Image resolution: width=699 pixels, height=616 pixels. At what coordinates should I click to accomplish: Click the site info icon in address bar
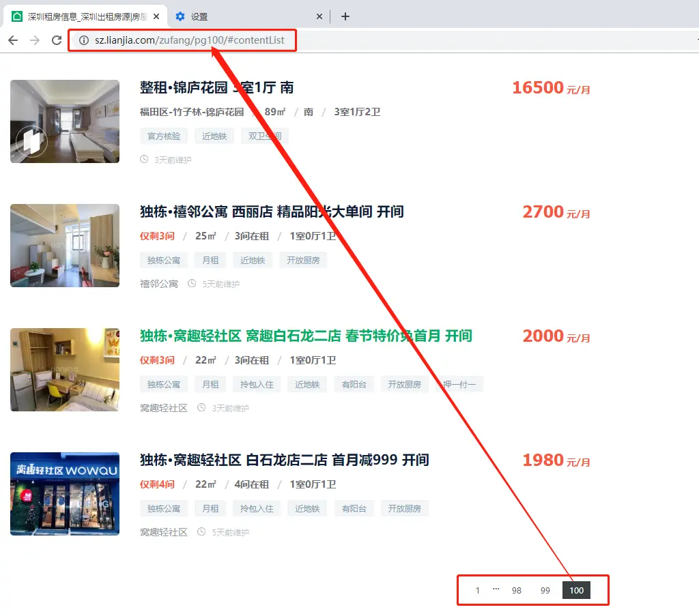click(84, 40)
